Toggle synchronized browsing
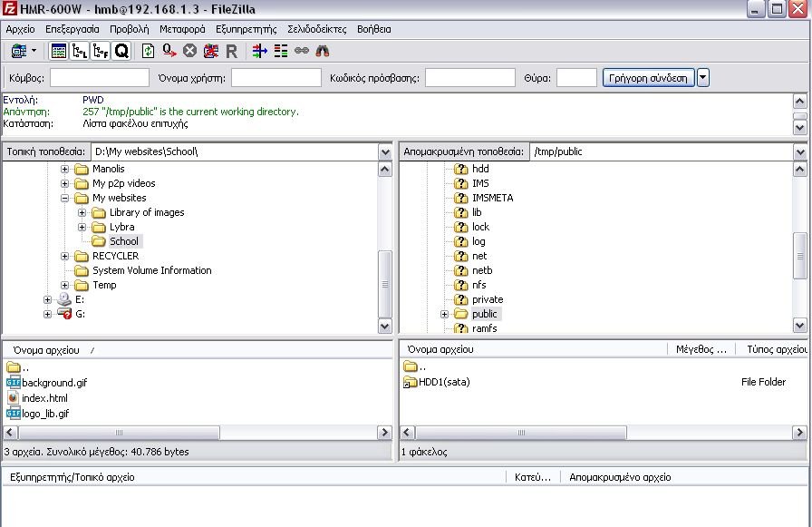Screen dimensions: 812x527 [x=302, y=51]
